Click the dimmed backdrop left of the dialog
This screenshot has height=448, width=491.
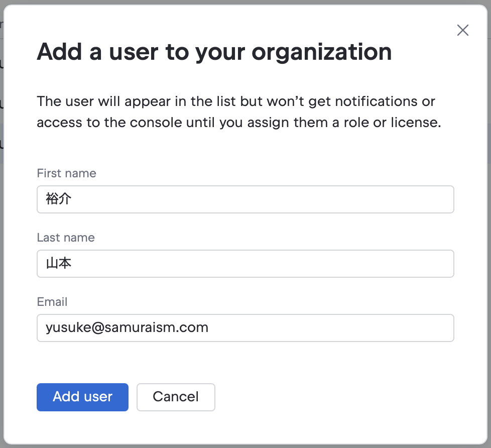tap(2, 251)
